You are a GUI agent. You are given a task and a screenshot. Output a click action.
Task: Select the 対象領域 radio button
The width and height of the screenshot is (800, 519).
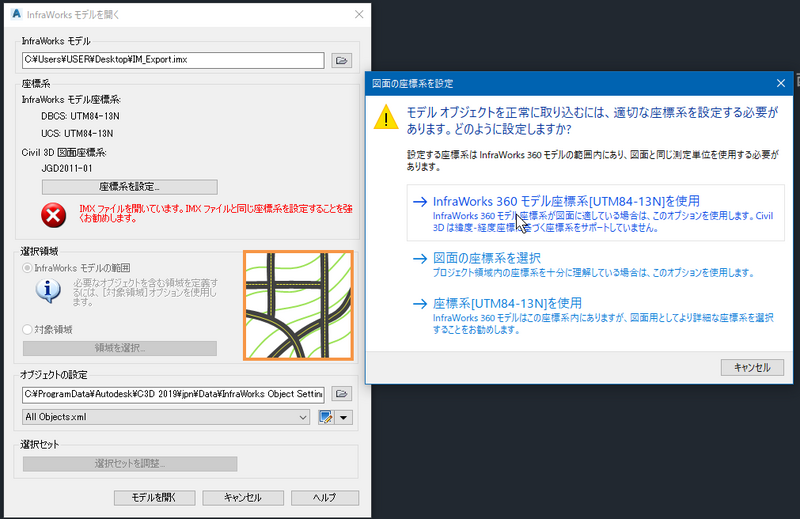click(28, 330)
